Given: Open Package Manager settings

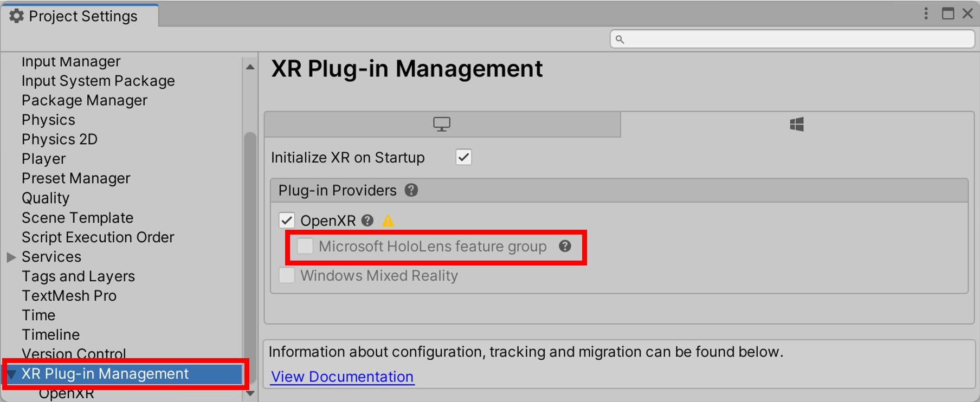Looking at the screenshot, I should 85,100.
